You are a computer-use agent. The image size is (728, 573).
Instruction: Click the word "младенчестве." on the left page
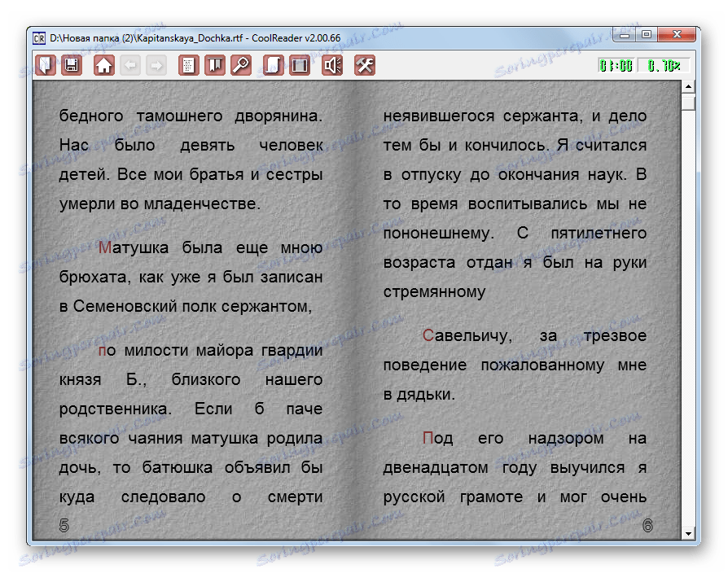(x=202, y=203)
